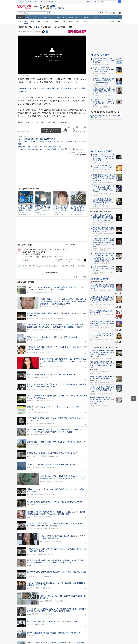The image size is (138, 644).
Task: Select the ライブ tab in the dark navigation bar
Action: pyautogui.click(x=37, y=17)
